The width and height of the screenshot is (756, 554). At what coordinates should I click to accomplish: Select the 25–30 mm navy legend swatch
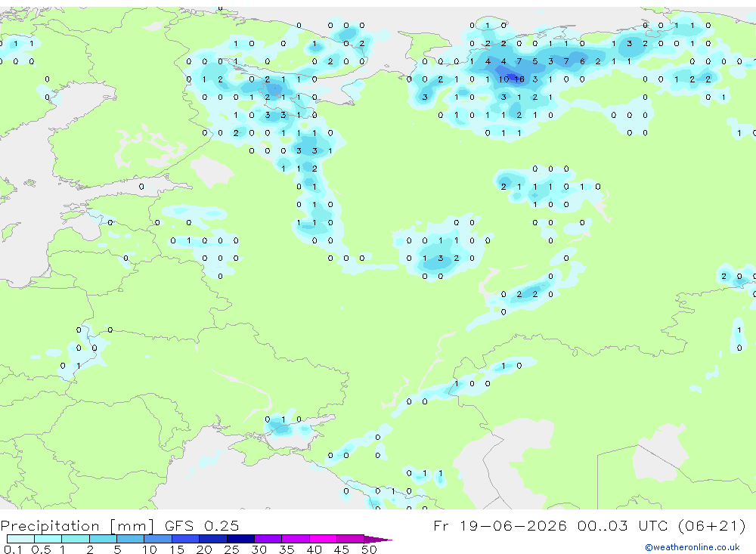pos(240,539)
